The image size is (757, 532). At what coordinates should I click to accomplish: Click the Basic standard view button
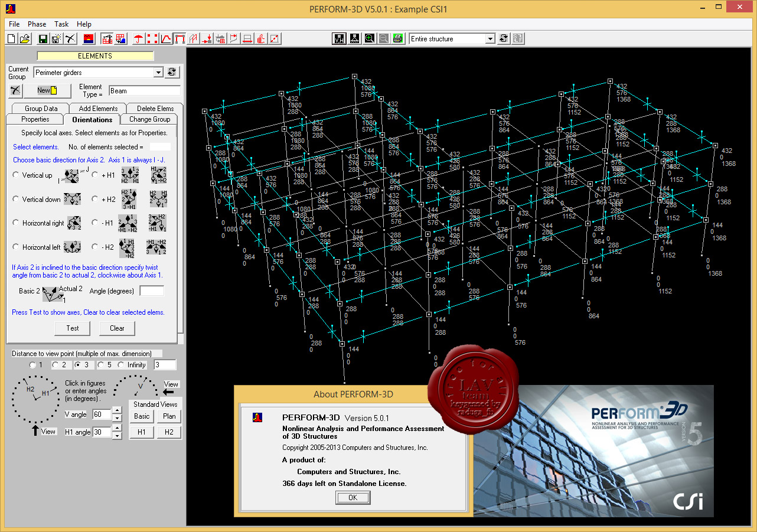(142, 416)
